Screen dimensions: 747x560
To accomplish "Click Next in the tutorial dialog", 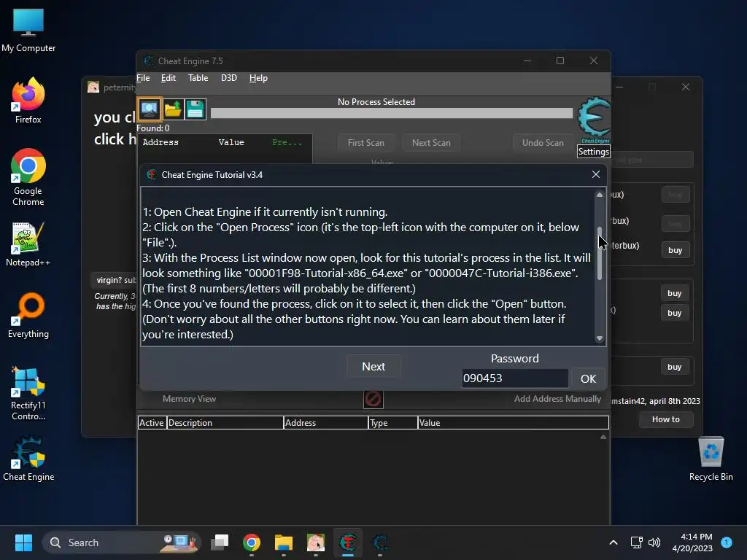I will point(373,366).
